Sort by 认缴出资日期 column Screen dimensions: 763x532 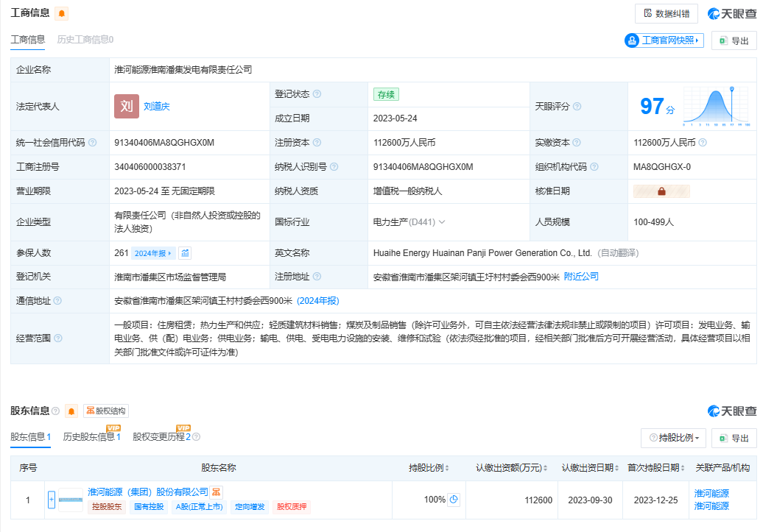click(x=589, y=468)
